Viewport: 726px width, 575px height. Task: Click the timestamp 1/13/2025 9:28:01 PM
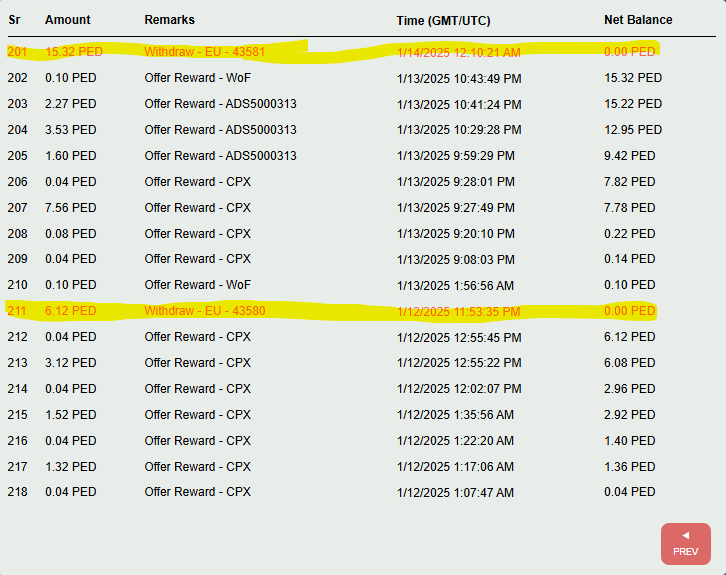(x=456, y=181)
